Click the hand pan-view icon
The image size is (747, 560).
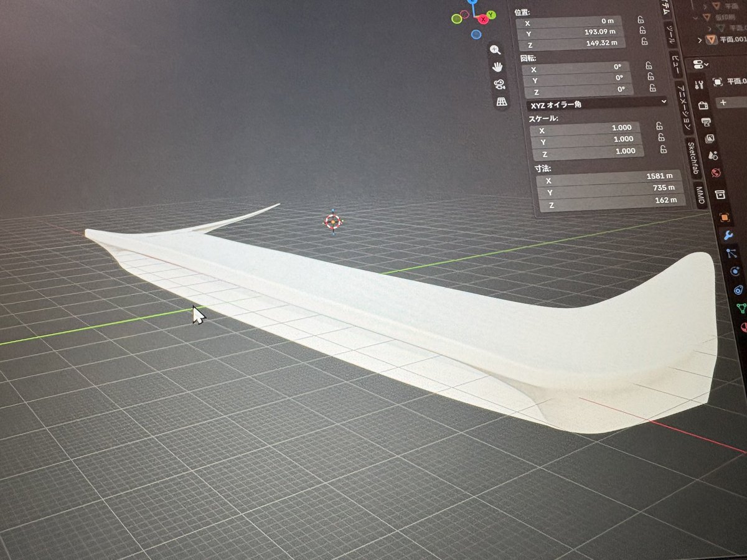(497, 67)
